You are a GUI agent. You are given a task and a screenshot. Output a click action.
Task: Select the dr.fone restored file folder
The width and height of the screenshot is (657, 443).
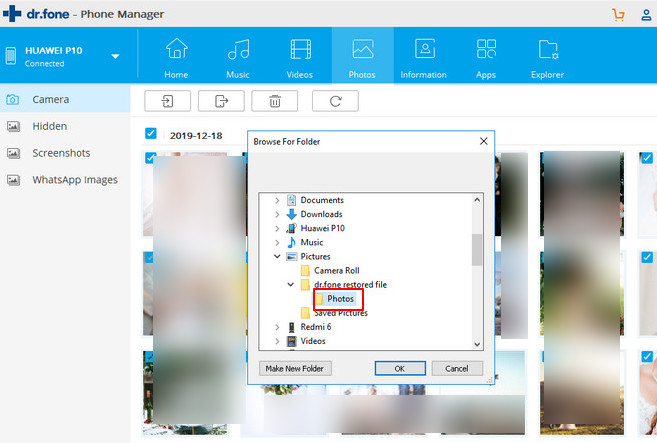click(350, 285)
